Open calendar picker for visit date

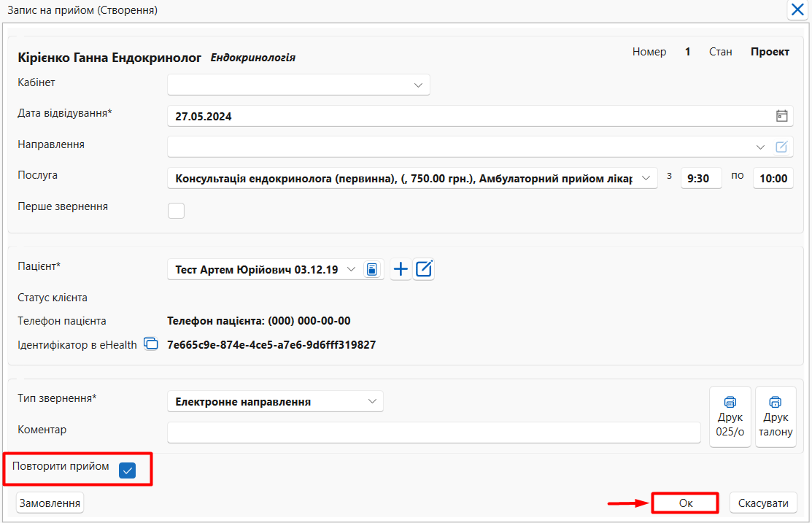781,116
